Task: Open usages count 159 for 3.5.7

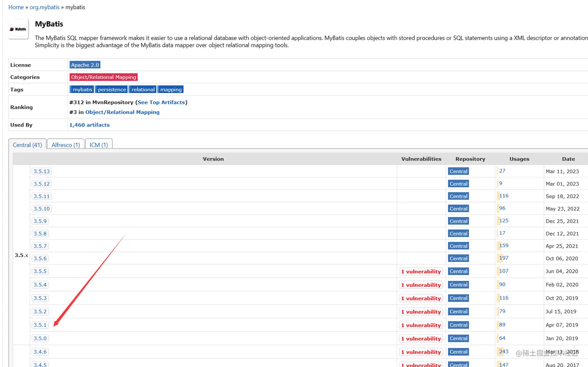Action: (504, 246)
